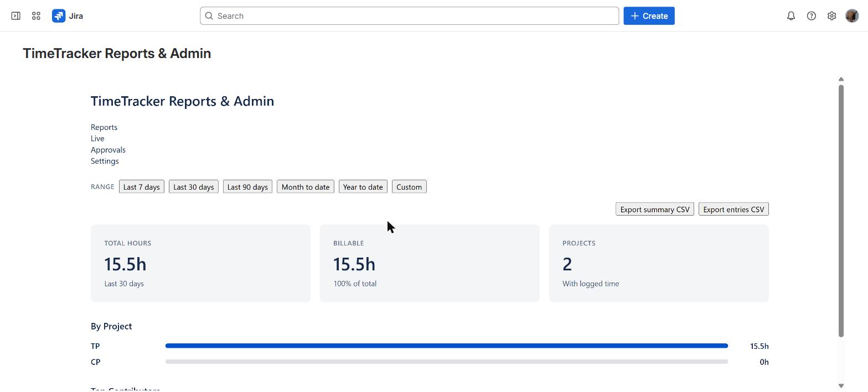
Task: Click the Create button
Action: 649,16
